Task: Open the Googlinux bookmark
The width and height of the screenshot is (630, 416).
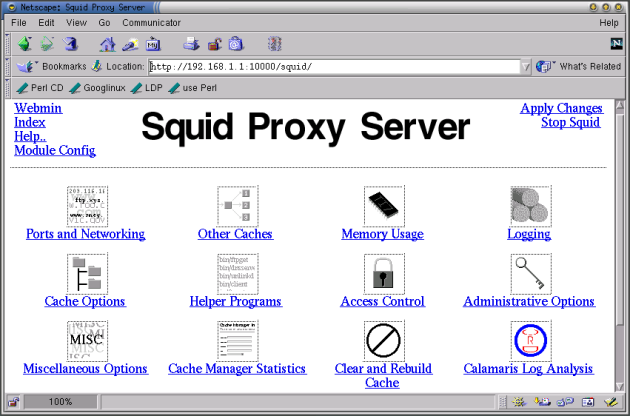Action: pyautogui.click(x=97, y=88)
